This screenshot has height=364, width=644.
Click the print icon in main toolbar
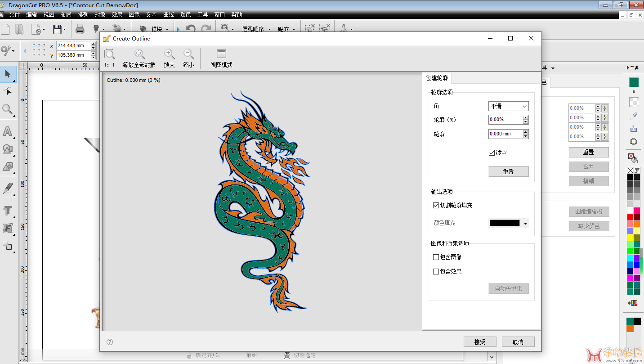pos(80,30)
